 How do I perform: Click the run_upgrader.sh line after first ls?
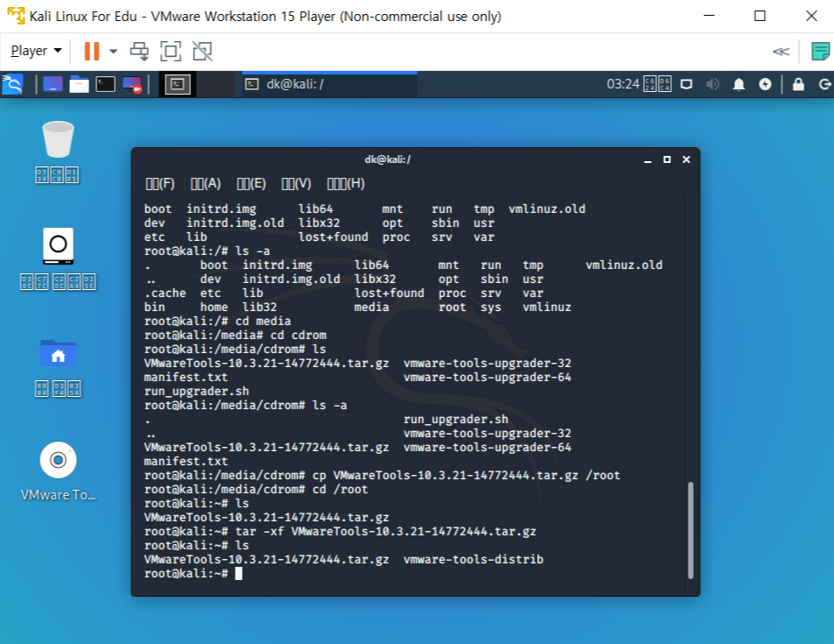(196, 391)
